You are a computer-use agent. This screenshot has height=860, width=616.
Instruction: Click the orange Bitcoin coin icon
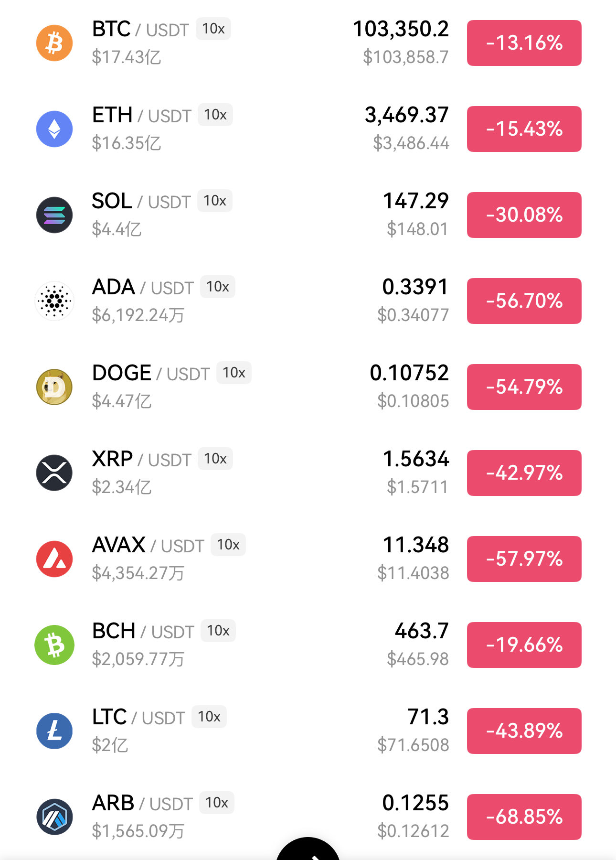(x=54, y=43)
